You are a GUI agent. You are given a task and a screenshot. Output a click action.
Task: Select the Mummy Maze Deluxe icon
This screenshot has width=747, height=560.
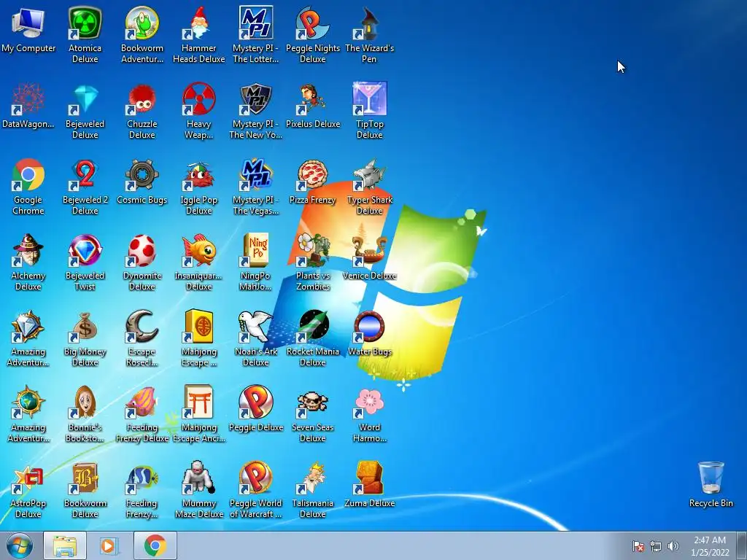198,478
